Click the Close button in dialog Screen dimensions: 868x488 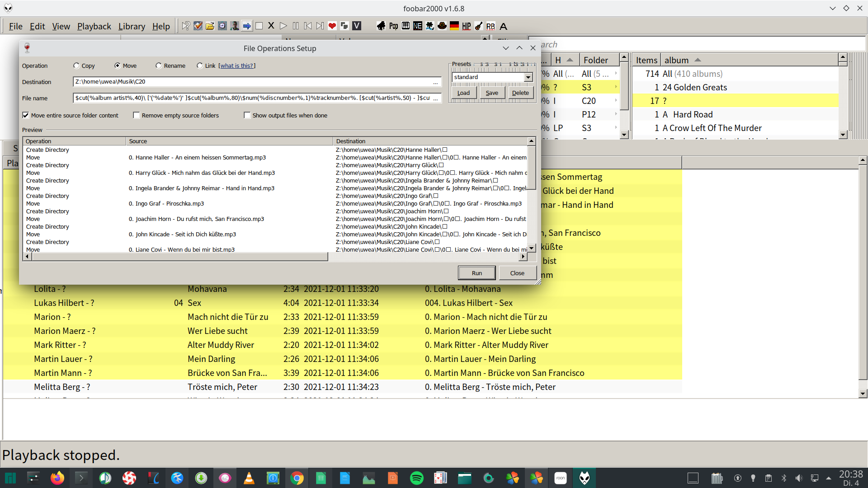517,273
